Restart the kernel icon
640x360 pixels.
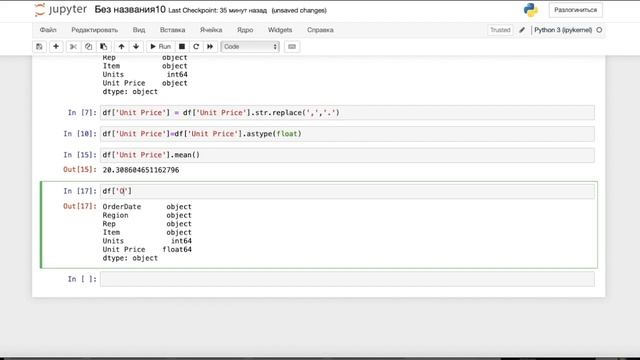pos(196,47)
